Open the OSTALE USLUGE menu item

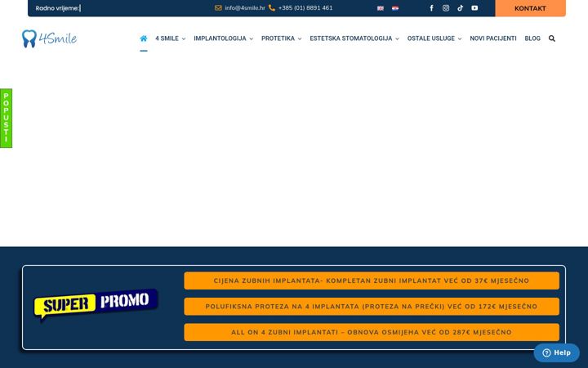click(x=431, y=38)
